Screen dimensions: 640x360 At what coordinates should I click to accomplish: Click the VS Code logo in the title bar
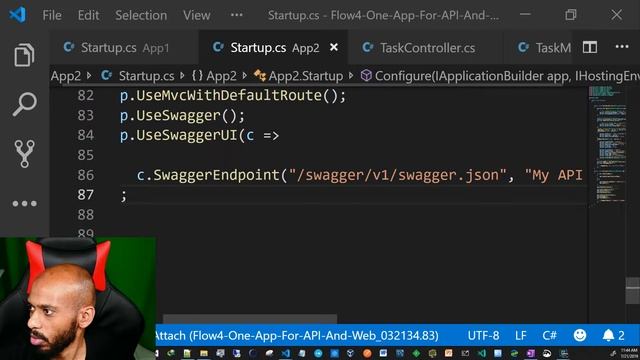tap(18, 15)
